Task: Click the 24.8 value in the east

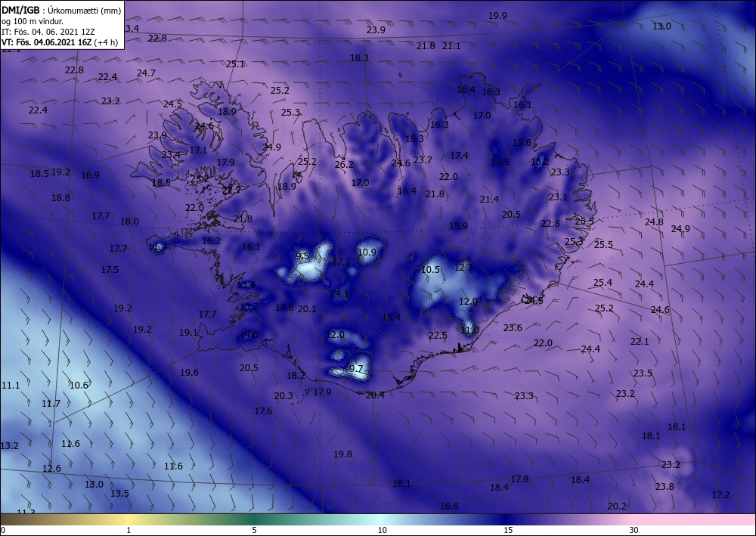Action: [654, 222]
